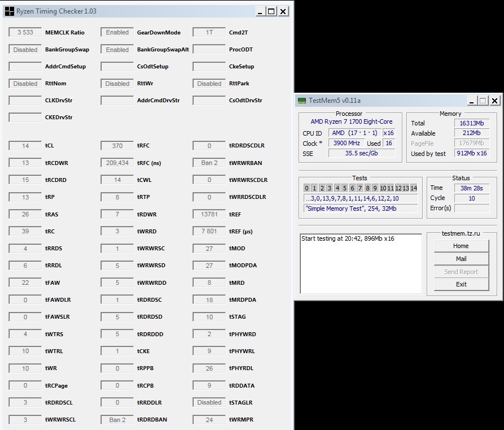Close the Ryzen Timing Checker window
The width and height of the screenshot is (504, 430).
click(x=283, y=12)
